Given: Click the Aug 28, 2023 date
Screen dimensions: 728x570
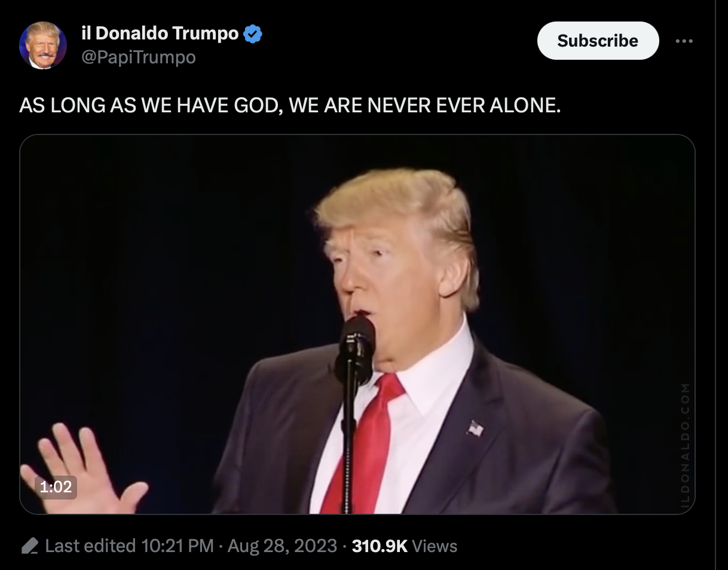Looking at the screenshot, I should tap(282, 546).
